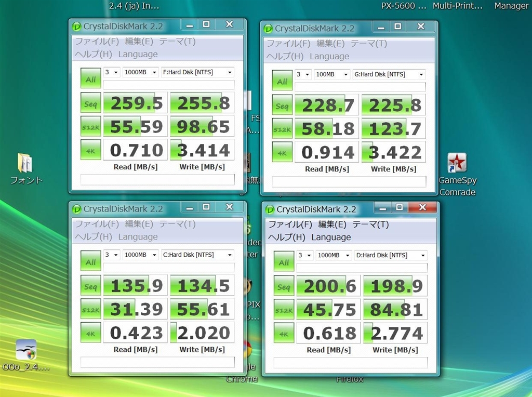Select the GameSpy Comrade desktop shortcut
Screen dimensions: 532x397
coord(457,175)
